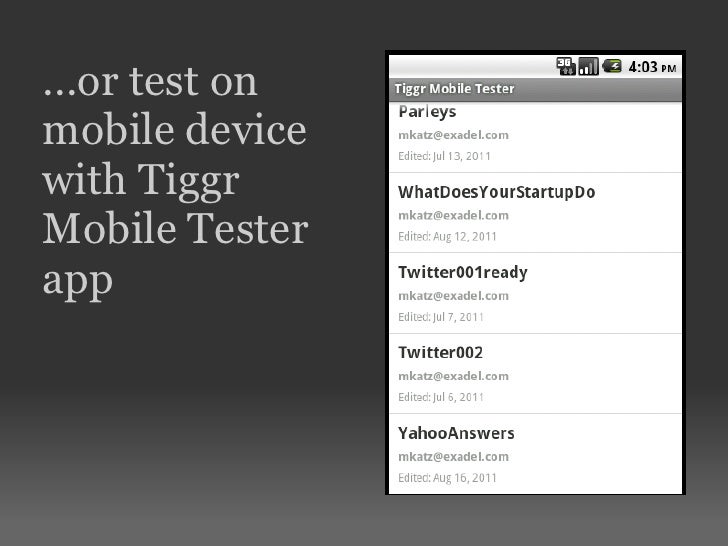
Task: Tap Edited: Jul 13, 2011 text
Action: click(x=444, y=156)
